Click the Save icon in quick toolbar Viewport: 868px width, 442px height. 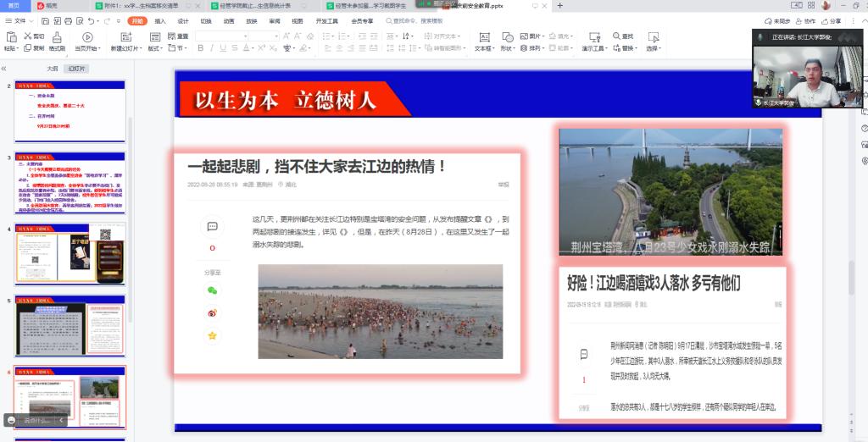(x=44, y=20)
